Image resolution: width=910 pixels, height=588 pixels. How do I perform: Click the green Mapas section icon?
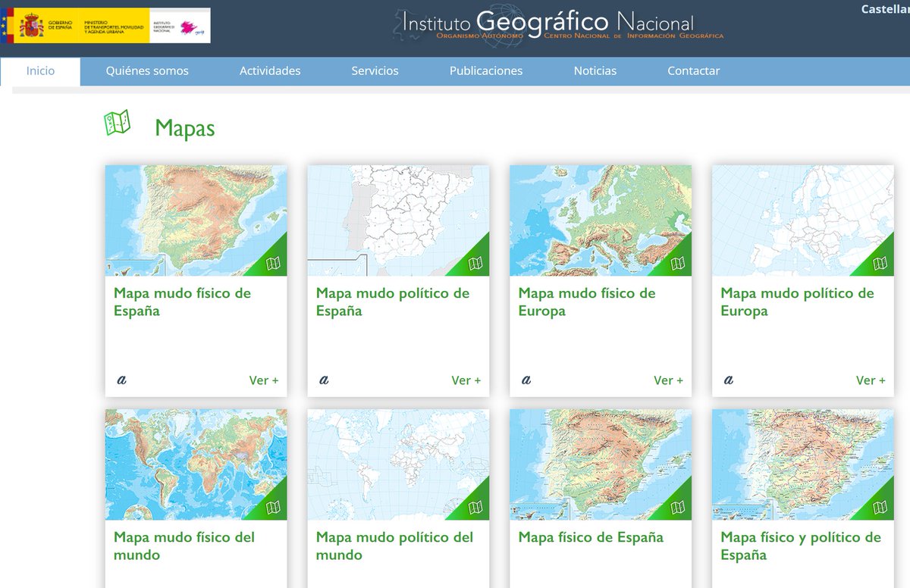click(x=117, y=122)
